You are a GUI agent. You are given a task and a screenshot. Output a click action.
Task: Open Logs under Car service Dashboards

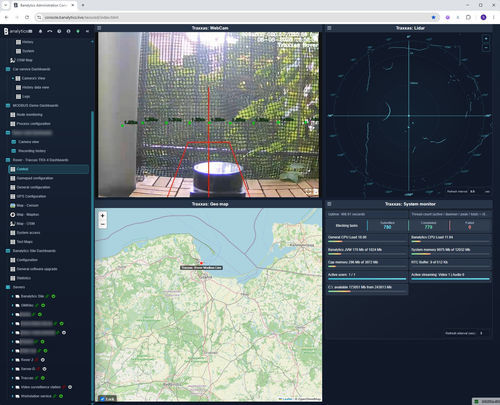pos(26,96)
